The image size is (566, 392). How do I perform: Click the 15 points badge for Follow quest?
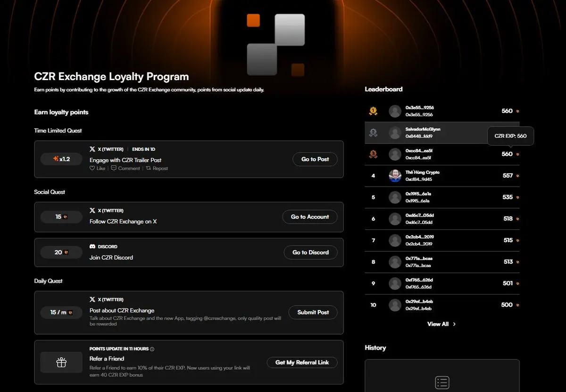(x=61, y=217)
